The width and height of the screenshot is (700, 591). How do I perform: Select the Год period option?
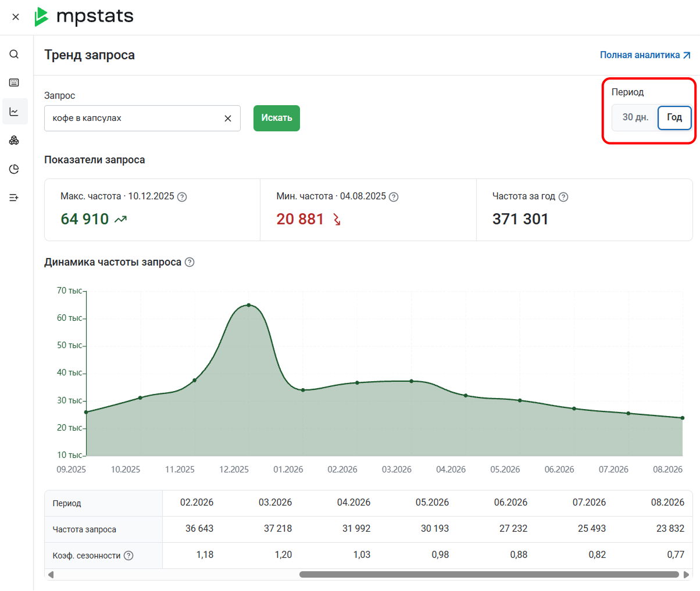674,117
